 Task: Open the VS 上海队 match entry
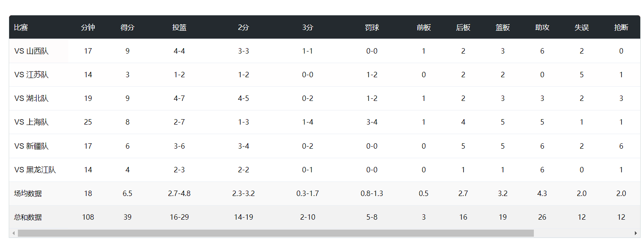click(31, 122)
